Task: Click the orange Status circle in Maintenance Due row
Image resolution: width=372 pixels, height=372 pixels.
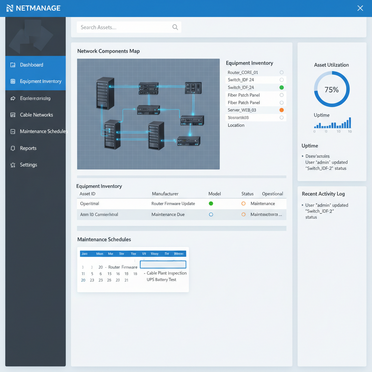Action: click(x=243, y=215)
